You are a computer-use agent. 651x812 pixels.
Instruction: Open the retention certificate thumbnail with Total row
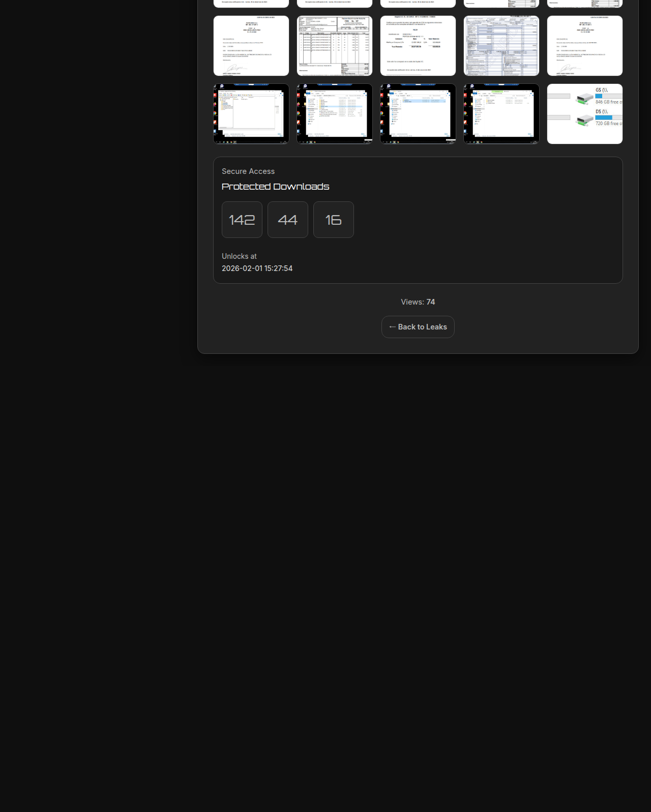pos(418,46)
